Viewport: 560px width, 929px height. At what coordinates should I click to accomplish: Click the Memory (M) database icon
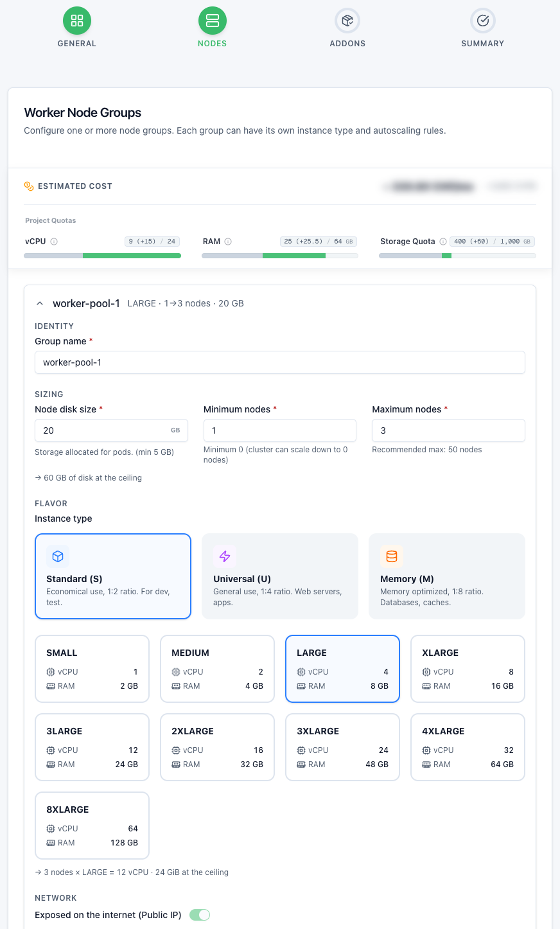[392, 556]
